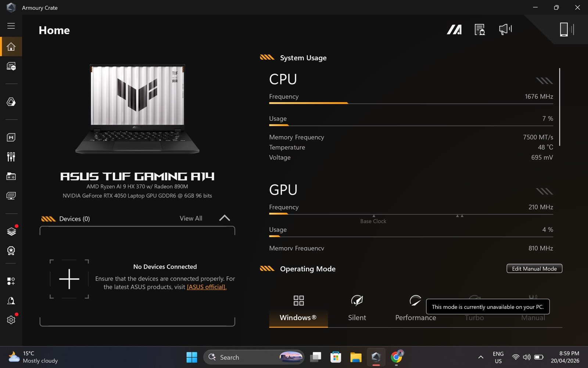Click the 1676 MHz CPU frequency value

[539, 96]
